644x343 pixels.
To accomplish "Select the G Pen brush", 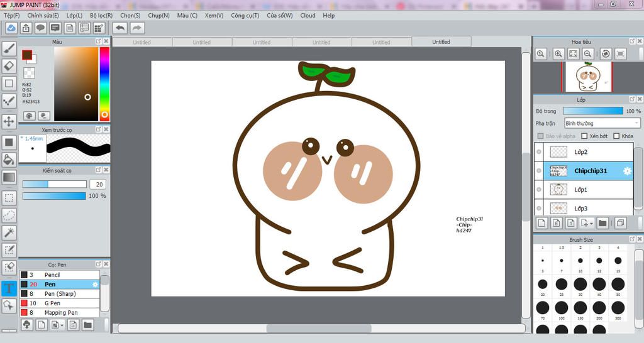I will tap(60, 303).
